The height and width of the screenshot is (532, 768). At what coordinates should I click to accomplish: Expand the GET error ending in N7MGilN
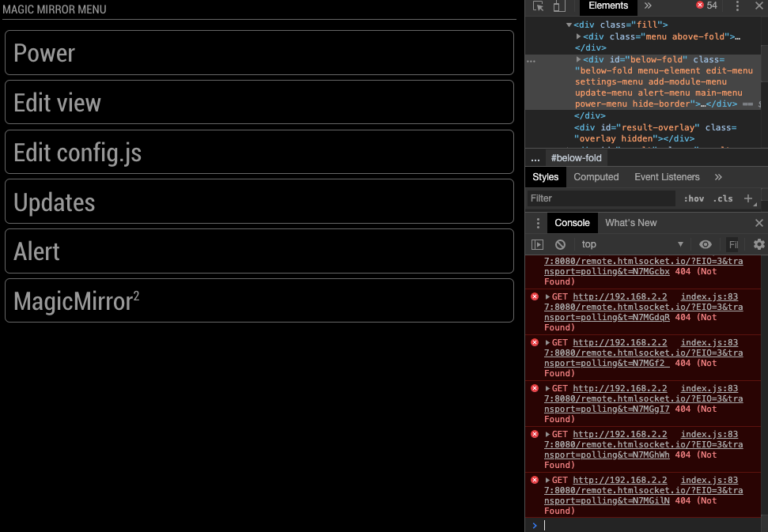tap(547, 480)
